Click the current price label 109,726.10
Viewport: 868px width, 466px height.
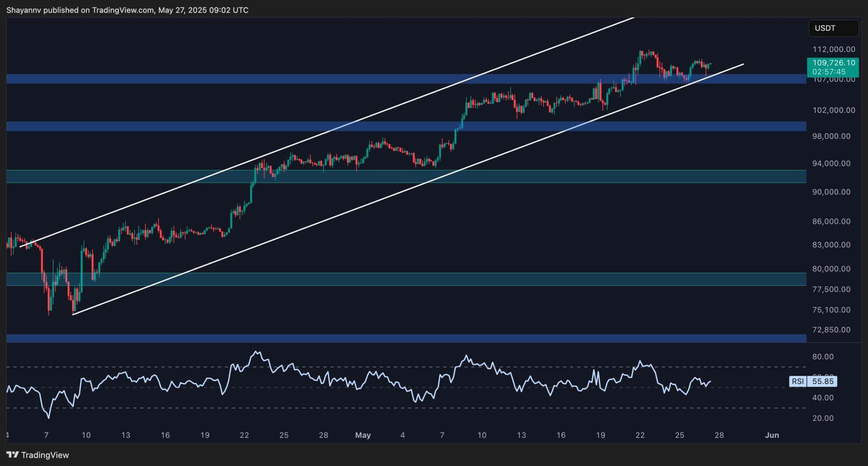pyautogui.click(x=833, y=63)
